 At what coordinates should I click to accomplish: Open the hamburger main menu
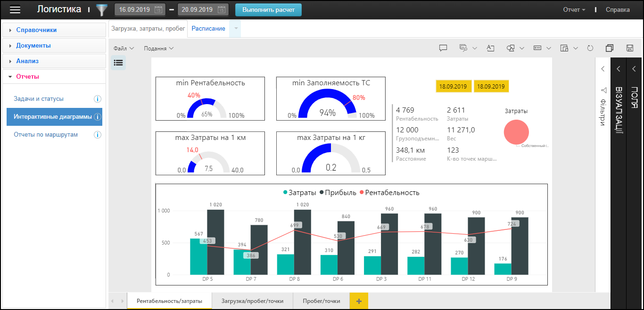point(16,9)
